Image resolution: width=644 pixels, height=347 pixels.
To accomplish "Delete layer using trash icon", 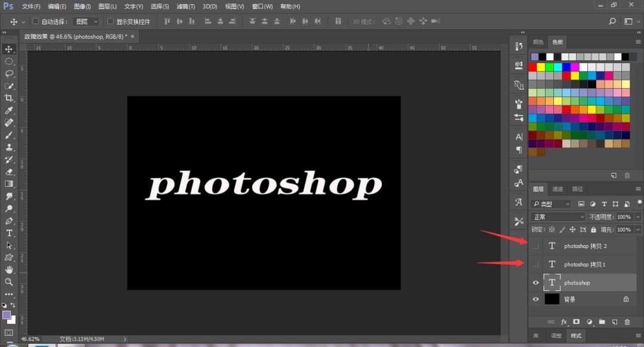I will click(x=627, y=322).
